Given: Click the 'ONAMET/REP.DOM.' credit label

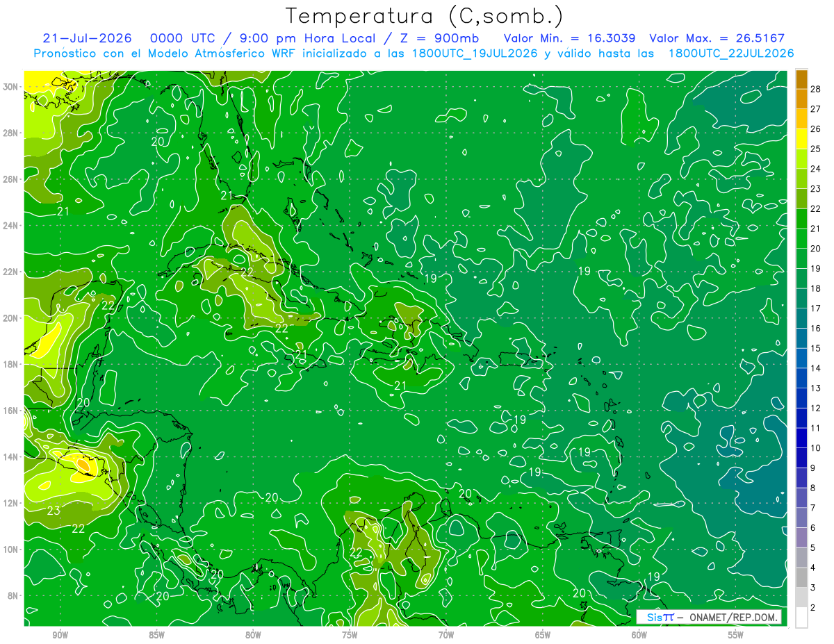Looking at the screenshot, I should click(x=734, y=617).
